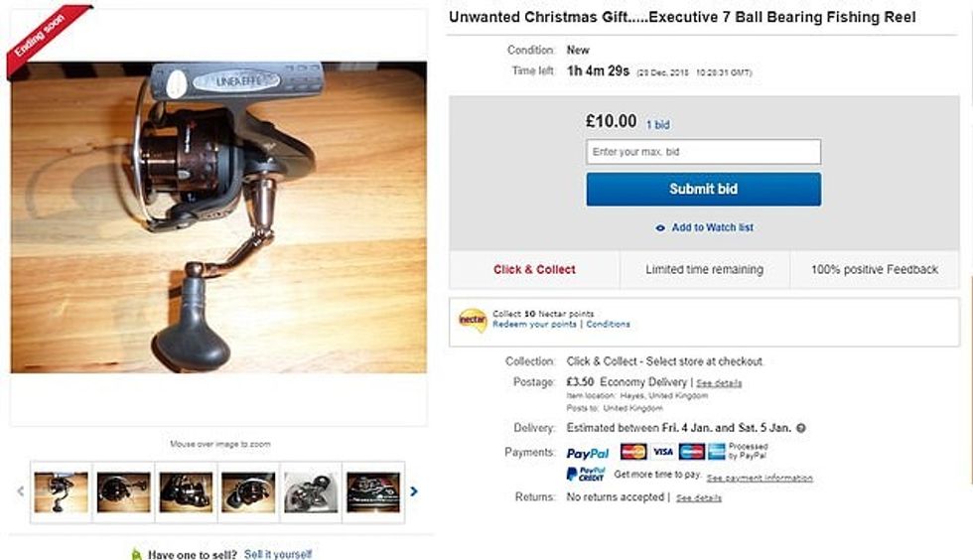Select the 100% positive Feedback tab
973x560 pixels.
[875, 269]
